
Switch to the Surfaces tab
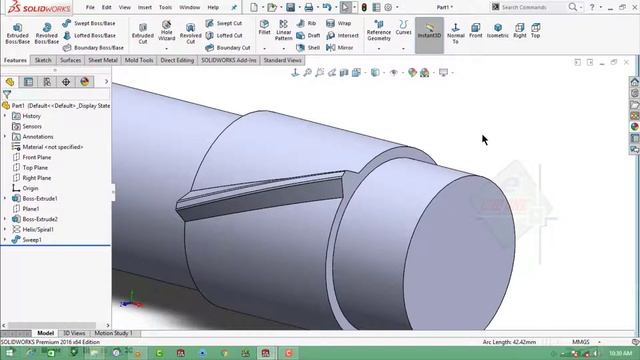point(71,60)
